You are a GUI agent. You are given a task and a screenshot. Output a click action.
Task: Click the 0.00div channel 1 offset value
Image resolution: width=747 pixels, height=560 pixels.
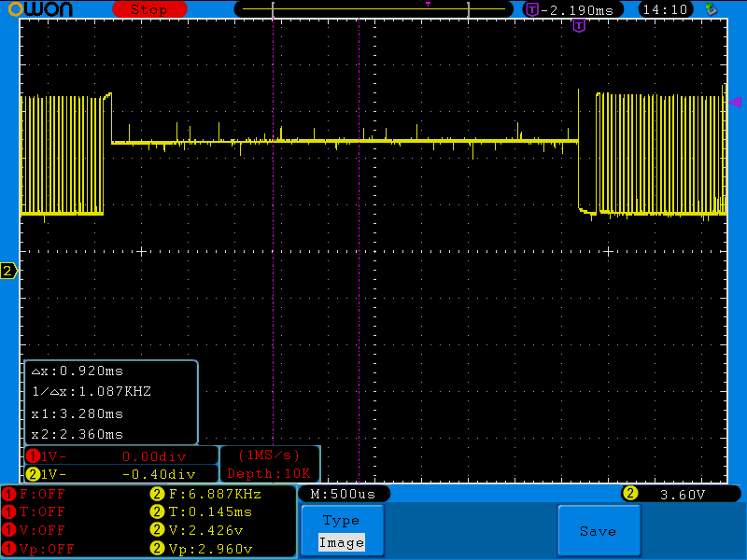pyautogui.click(x=154, y=456)
